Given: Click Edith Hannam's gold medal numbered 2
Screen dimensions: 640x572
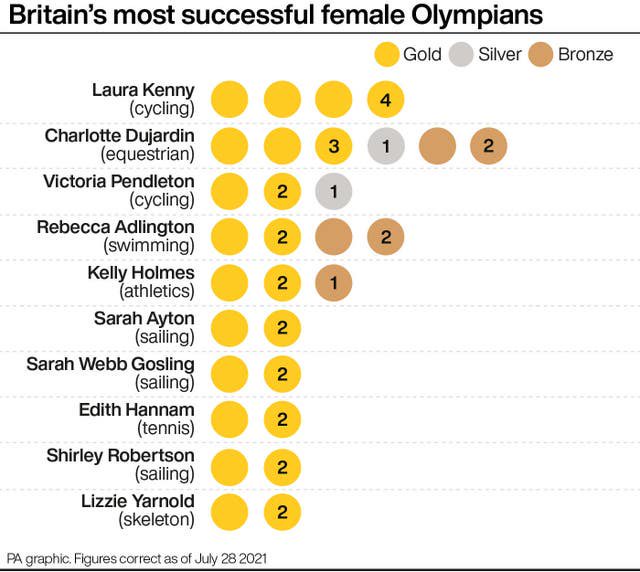Looking at the screenshot, I should click(282, 420).
